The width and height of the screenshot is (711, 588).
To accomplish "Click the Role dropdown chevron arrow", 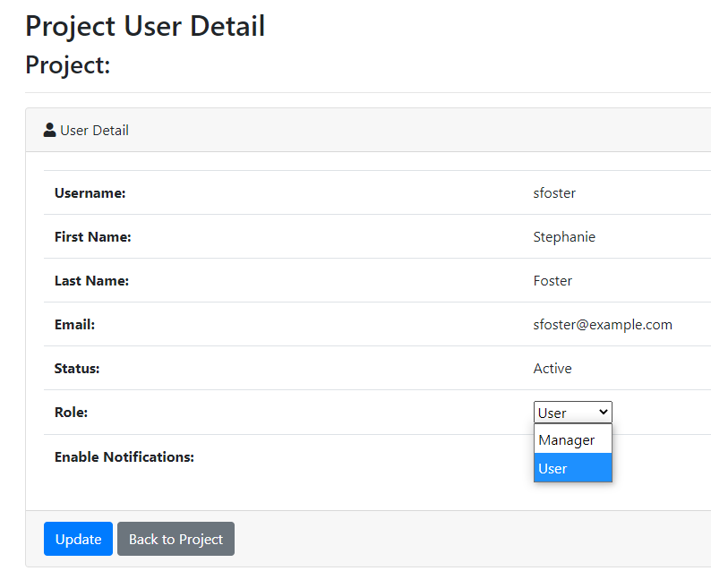I will point(603,412).
